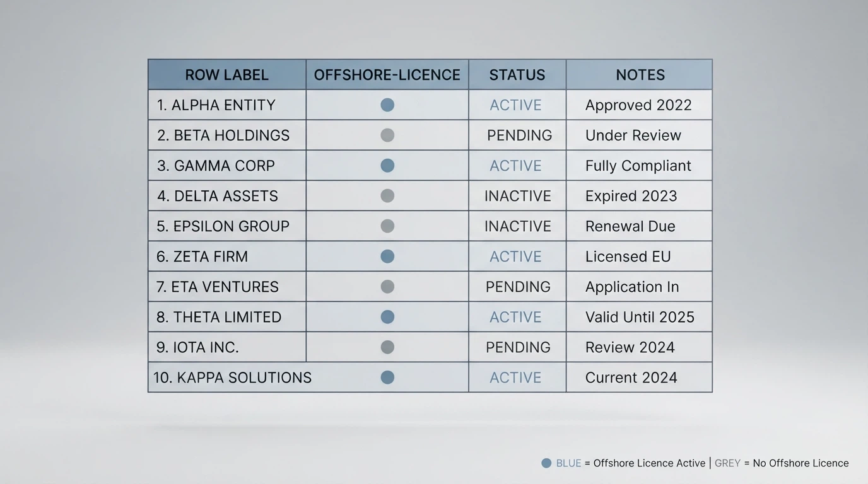
Task: Click INACTIVE status in Epsilon Group row
Action: point(518,226)
